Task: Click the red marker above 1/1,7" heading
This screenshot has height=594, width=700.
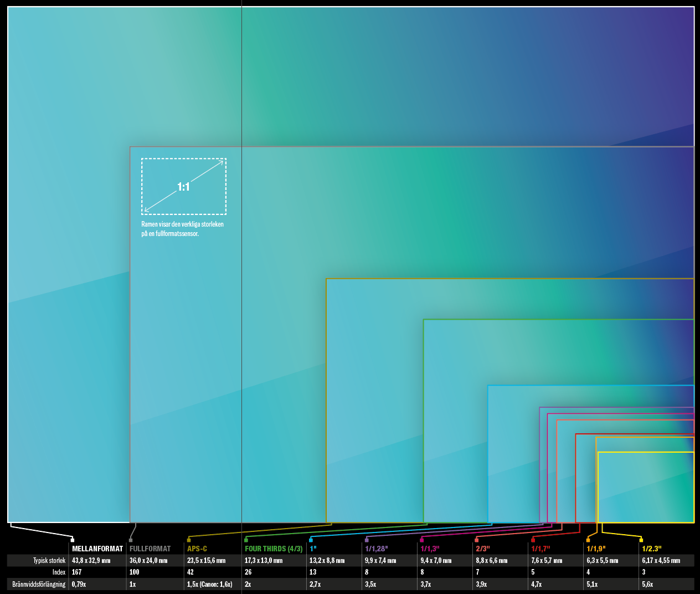Action: pyautogui.click(x=533, y=540)
